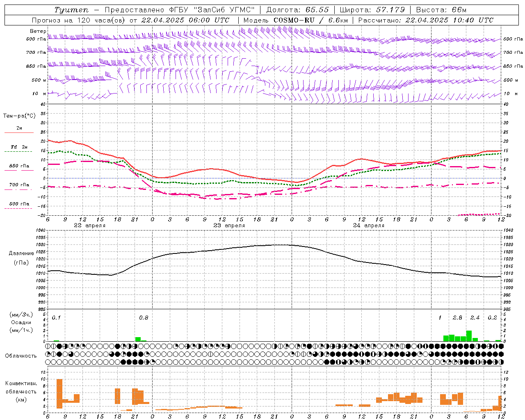The height and width of the screenshot is (420, 525).
Task: Click the "700 гПа" temperature legend entry
Action: [x=19, y=185]
